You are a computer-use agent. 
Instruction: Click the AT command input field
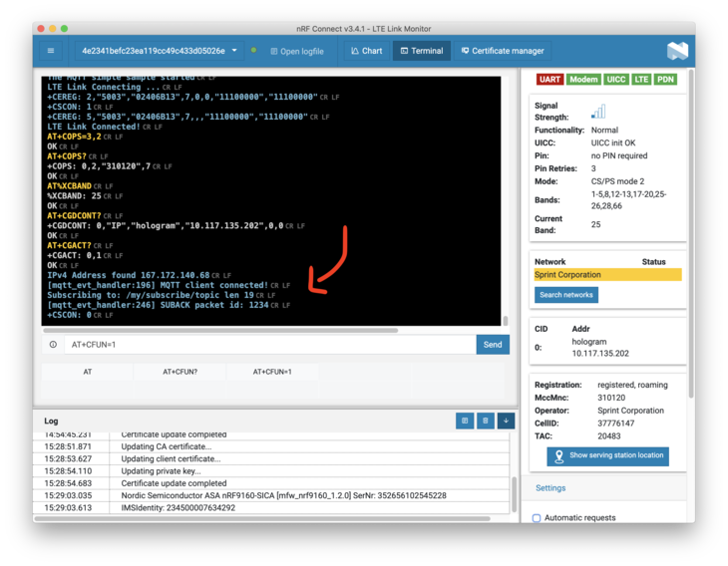click(269, 345)
